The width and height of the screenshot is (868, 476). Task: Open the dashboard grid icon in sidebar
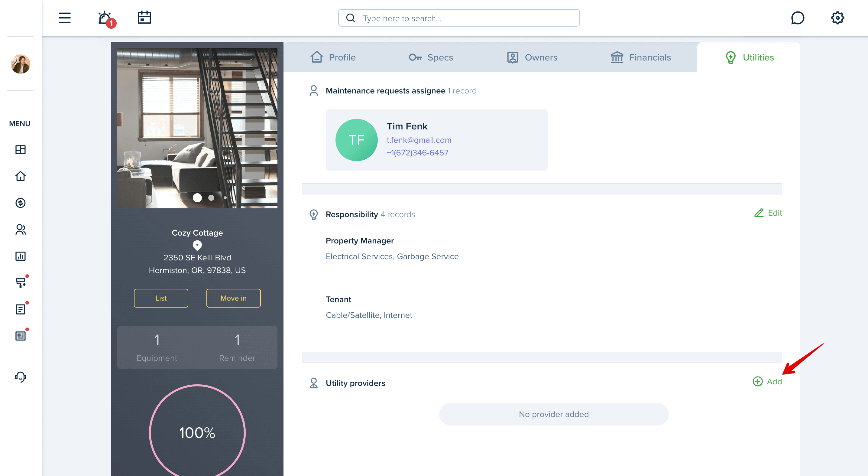(20, 150)
